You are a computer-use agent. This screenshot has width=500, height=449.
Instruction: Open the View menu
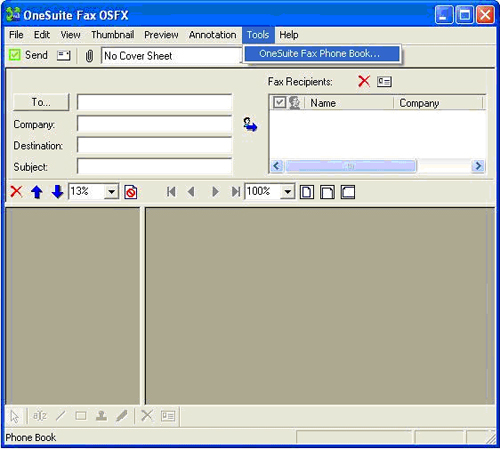70,35
